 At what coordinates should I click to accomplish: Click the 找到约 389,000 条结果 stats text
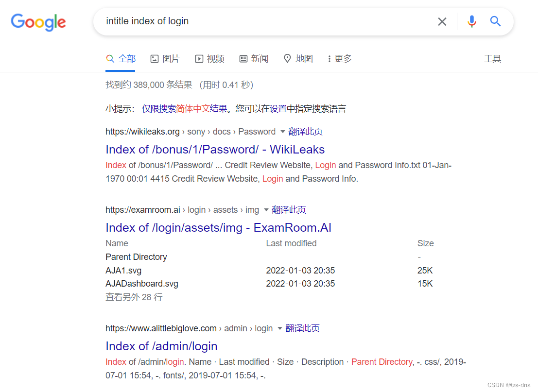coord(149,85)
